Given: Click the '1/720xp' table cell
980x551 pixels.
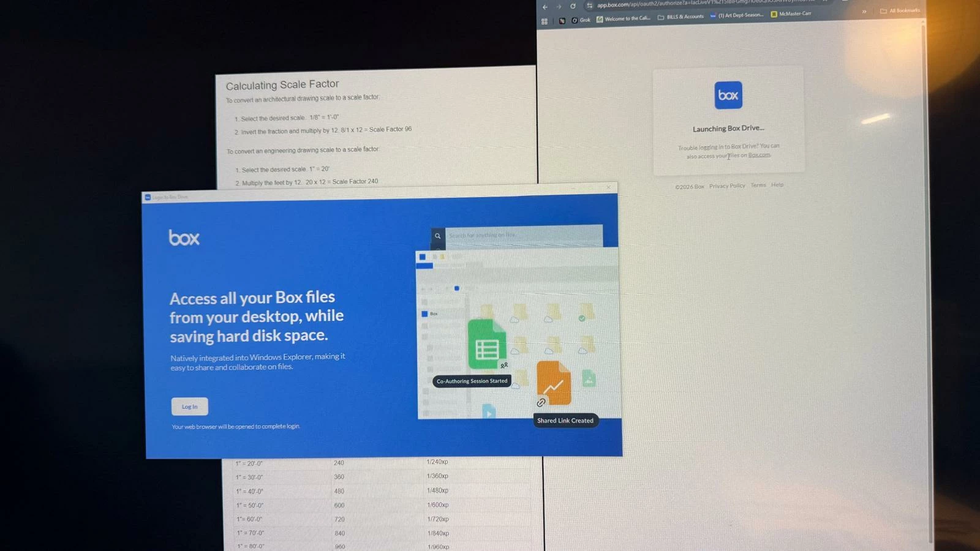Looking at the screenshot, I should point(438,519).
